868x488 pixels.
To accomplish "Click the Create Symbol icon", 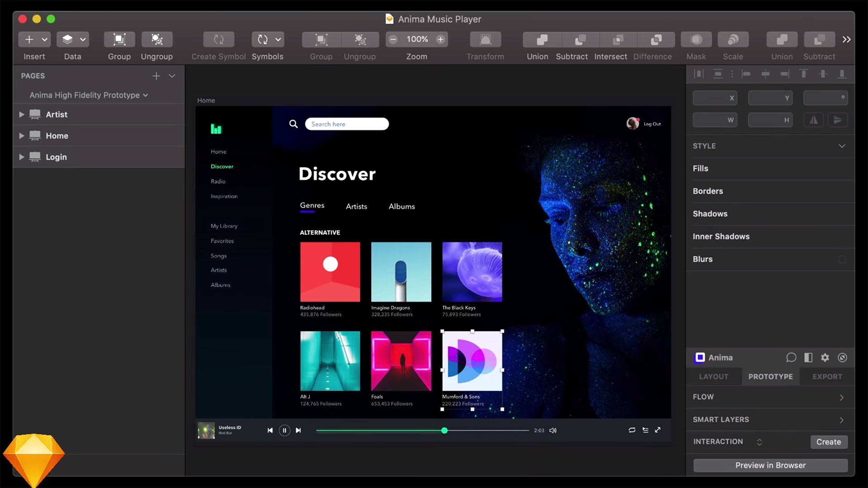I will click(218, 39).
